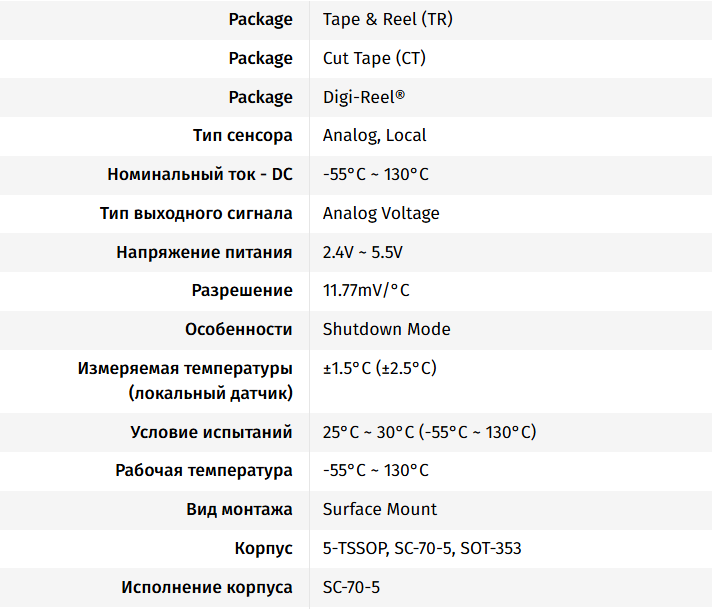Click the "Разрешение" row label

pyautogui.click(x=242, y=291)
